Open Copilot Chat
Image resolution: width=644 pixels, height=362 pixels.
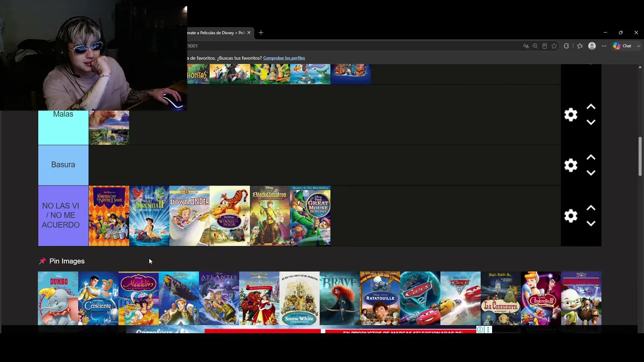pyautogui.click(x=622, y=46)
